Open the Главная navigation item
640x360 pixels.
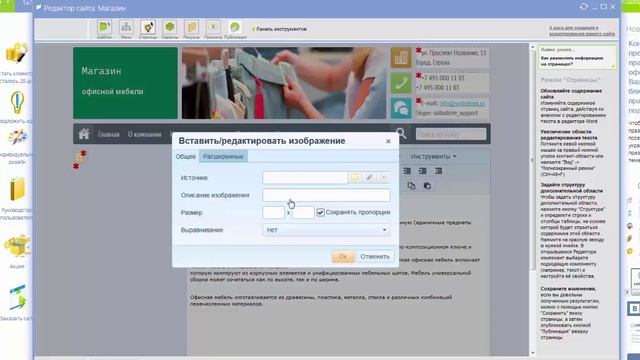click(x=108, y=134)
